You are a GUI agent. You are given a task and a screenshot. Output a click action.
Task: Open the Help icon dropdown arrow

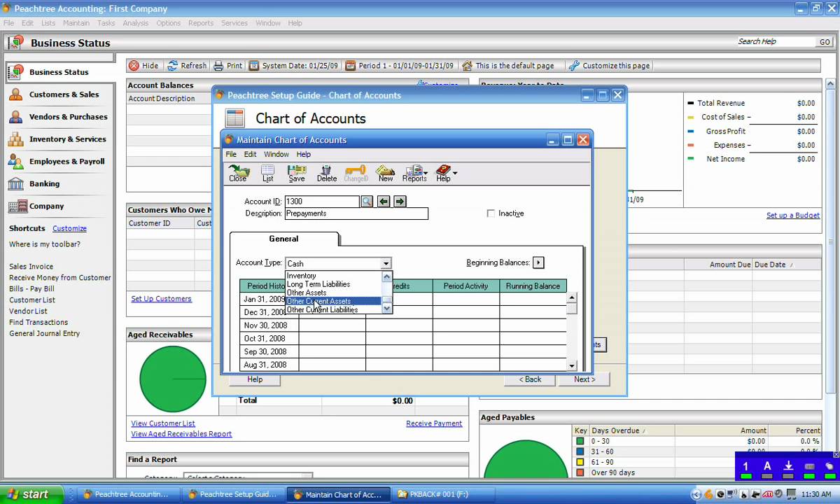pos(455,173)
